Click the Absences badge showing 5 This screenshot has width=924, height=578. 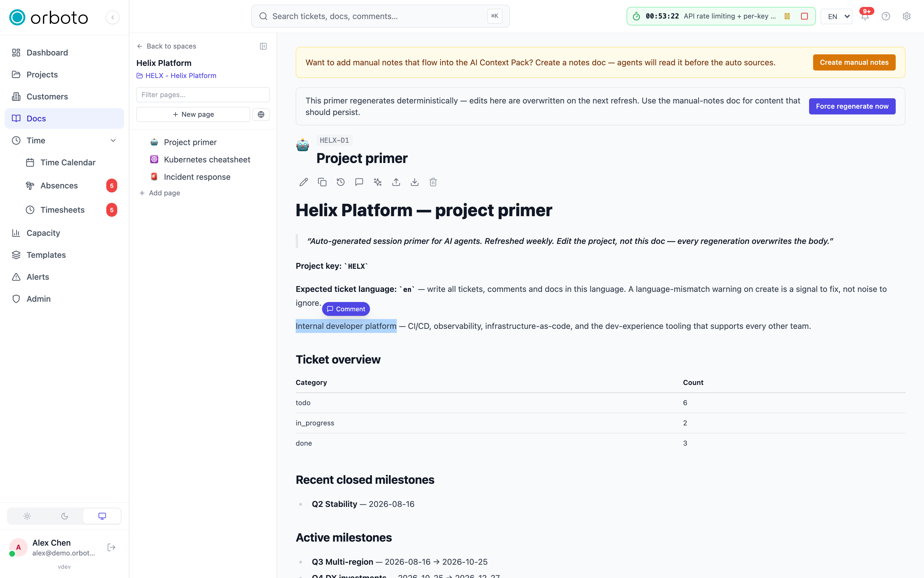click(111, 186)
